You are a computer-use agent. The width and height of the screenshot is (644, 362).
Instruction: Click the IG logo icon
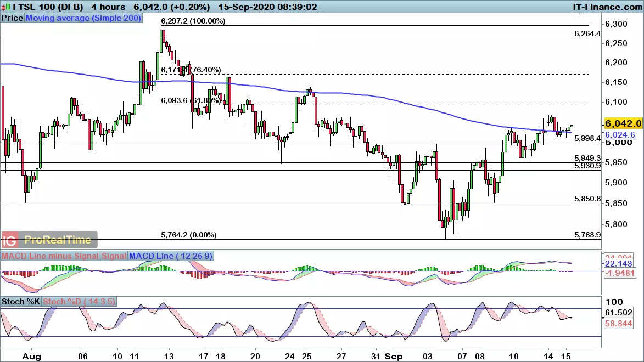9,240
